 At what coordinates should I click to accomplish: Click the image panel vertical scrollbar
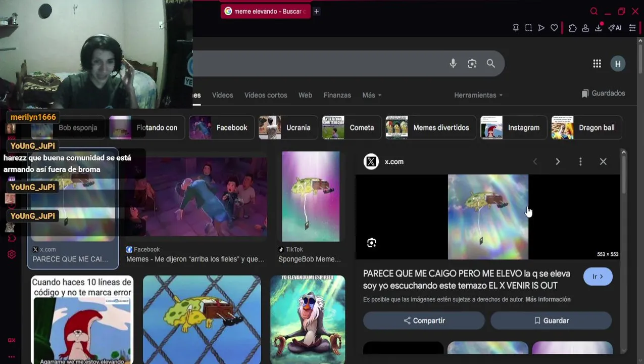(x=624, y=174)
